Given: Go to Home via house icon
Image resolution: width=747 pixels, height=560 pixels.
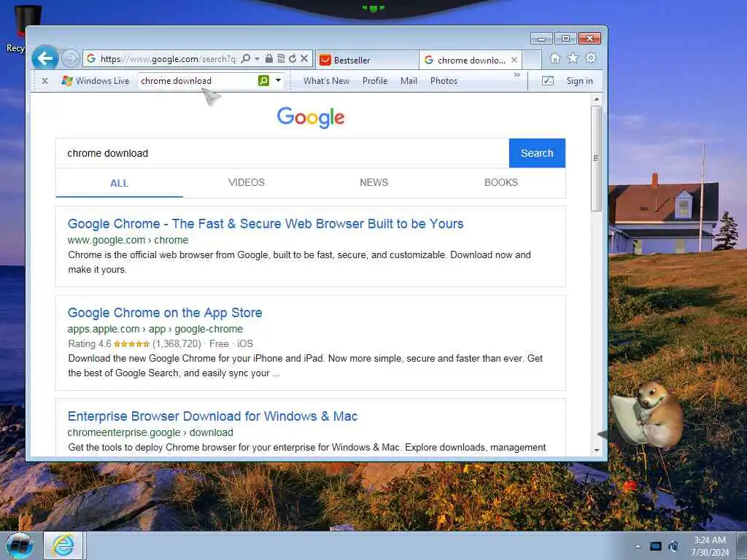Looking at the screenshot, I should coord(554,58).
